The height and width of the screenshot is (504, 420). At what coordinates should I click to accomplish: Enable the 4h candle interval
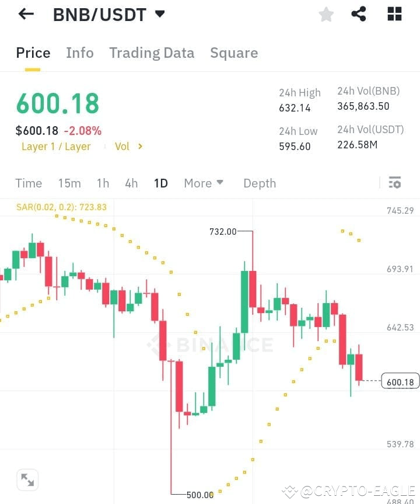click(x=131, y=183)
